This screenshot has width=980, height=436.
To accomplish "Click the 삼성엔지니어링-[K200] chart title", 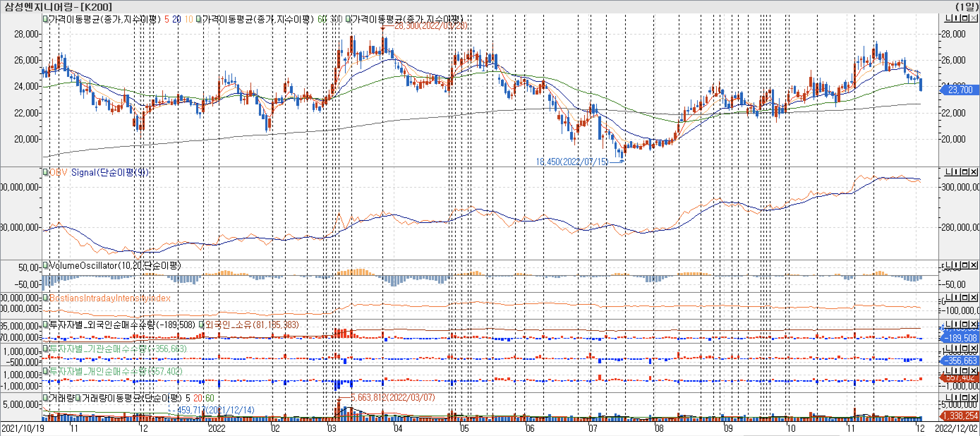I will tap(58, 6).
